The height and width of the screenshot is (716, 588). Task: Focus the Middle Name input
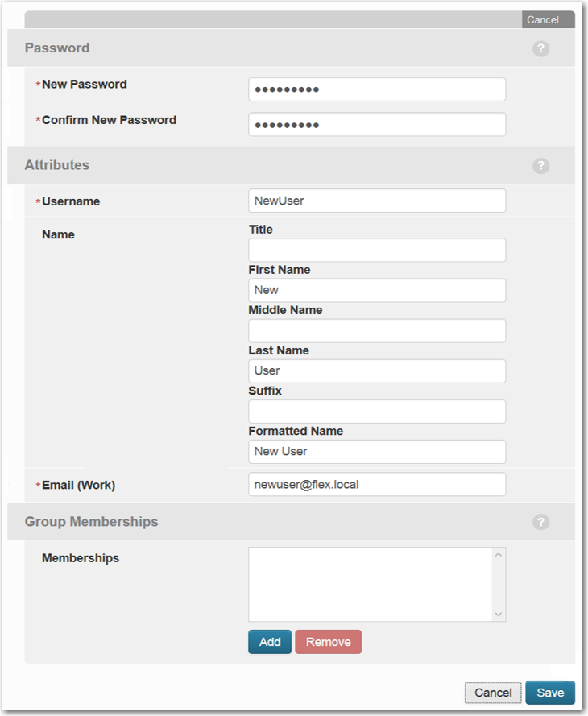click(x=376, y=330)
